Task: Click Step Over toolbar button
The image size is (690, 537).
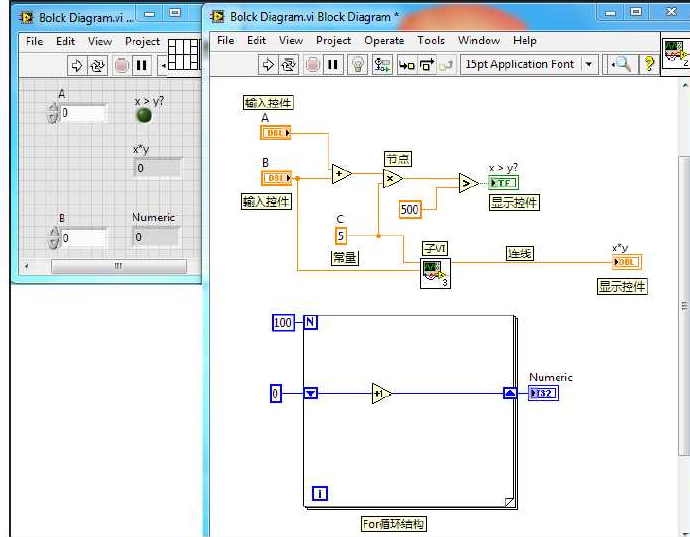Action: coord(426,65)
